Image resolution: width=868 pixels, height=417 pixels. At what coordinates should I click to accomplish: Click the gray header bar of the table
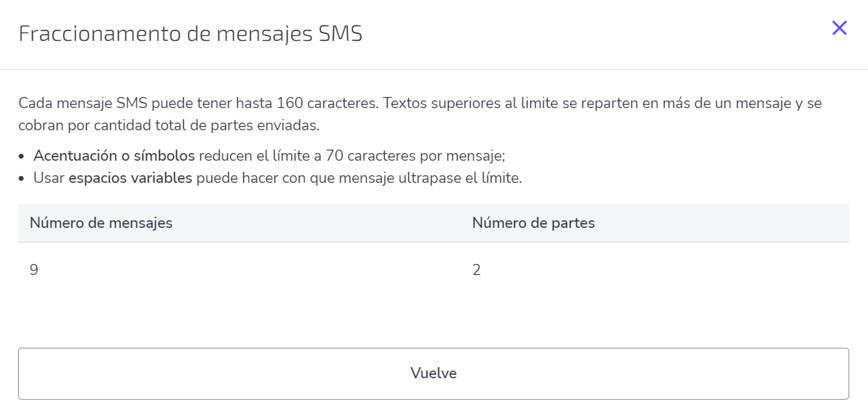tap(434, 222)
